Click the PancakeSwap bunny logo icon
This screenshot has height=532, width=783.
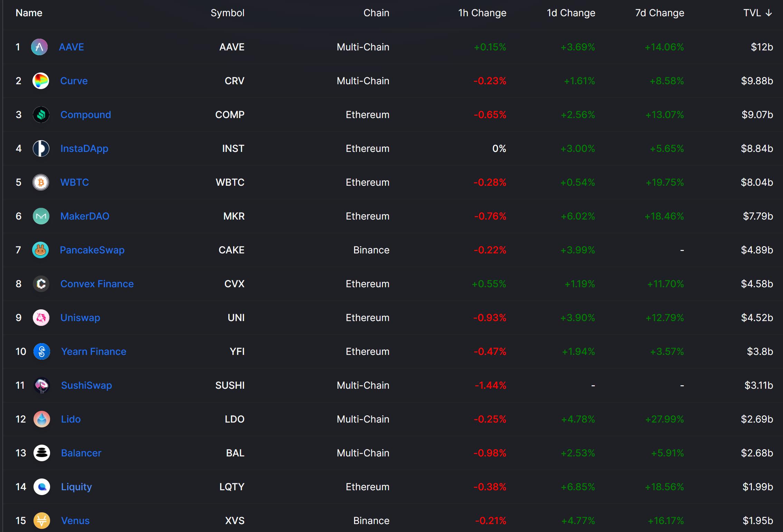tap(40, 250)
